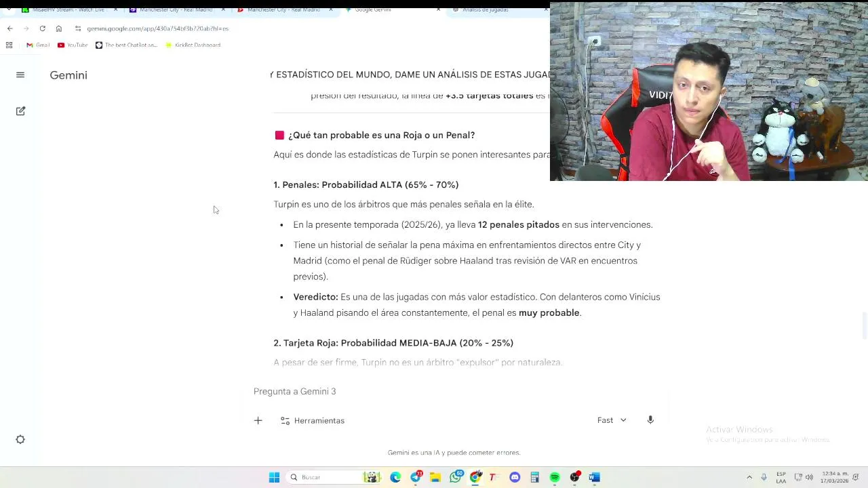Screen dimensions: 868x488
Task: Close the Google Gemini tab
Action: click(438, 9)
